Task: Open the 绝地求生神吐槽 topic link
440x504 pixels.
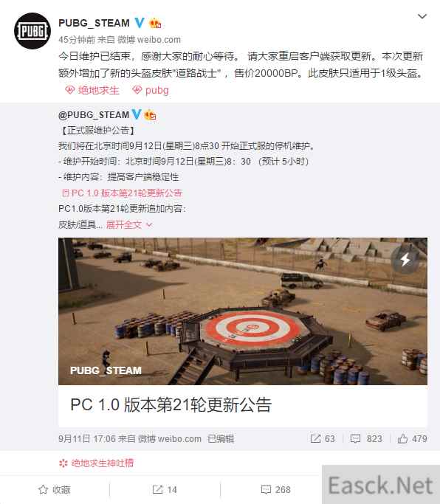Action: click(96, 463)
